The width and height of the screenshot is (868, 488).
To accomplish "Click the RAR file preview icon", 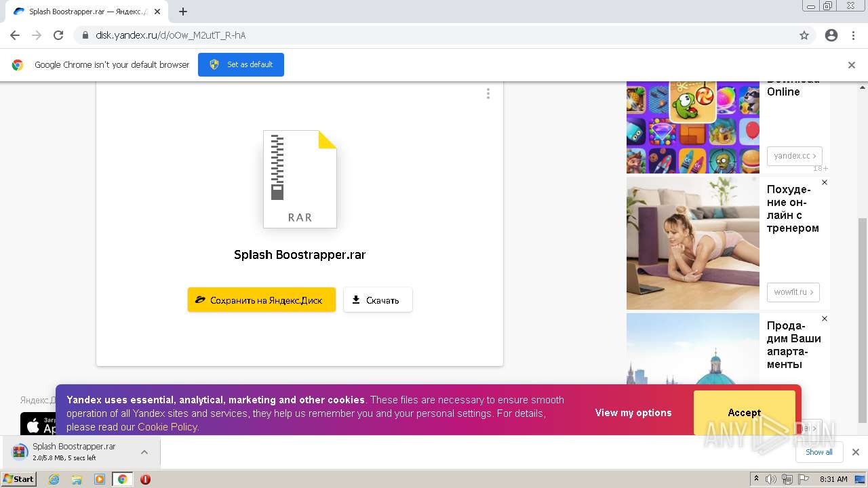I will point(300,179).
